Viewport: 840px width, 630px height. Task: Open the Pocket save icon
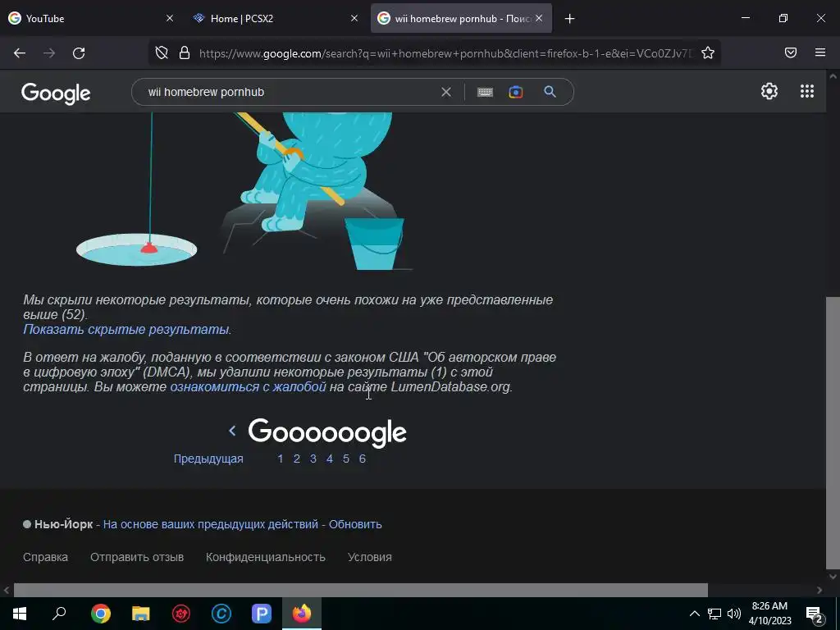pos(791,52)
